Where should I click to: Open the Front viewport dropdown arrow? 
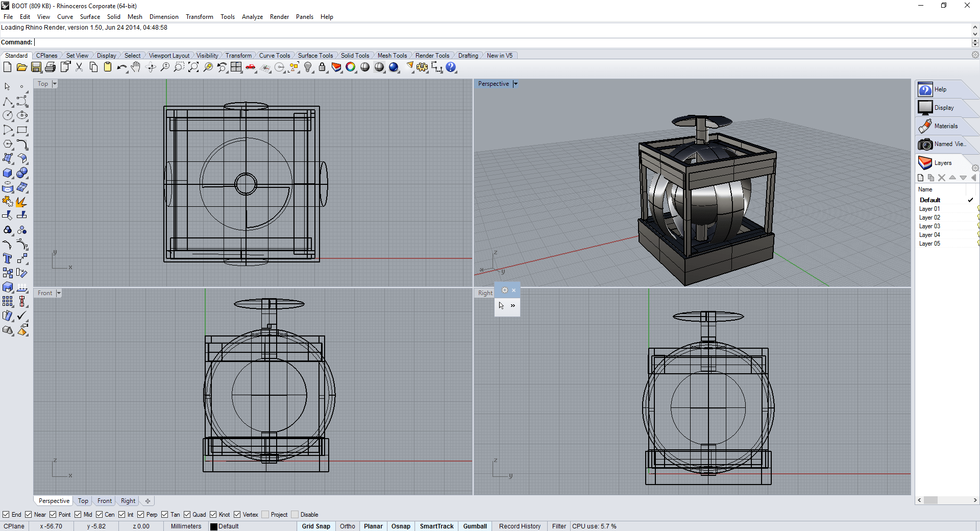click(x=59, y=293)
